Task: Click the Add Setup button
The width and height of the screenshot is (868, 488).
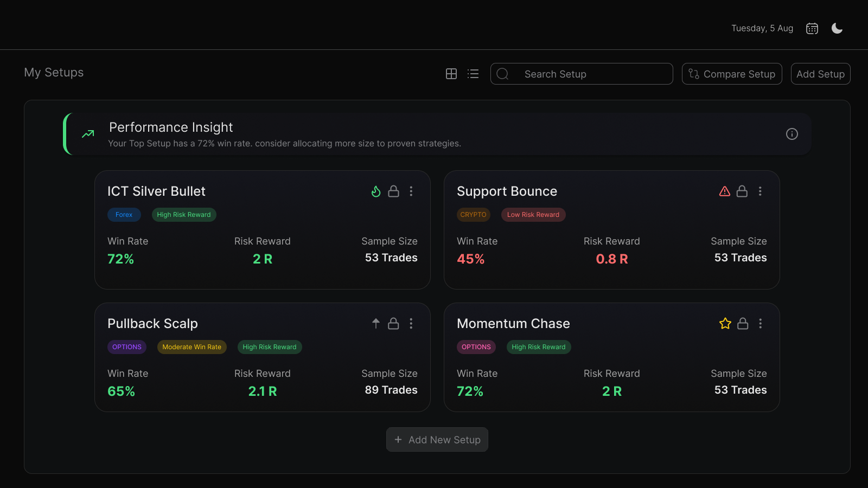Action: click(820, 74)
